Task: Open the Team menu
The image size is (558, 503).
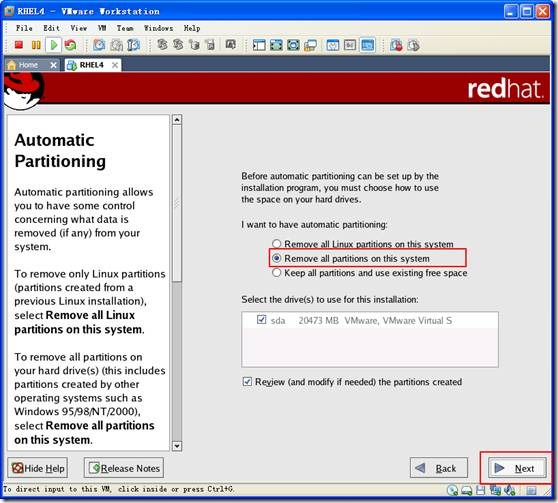Action: 125,28
